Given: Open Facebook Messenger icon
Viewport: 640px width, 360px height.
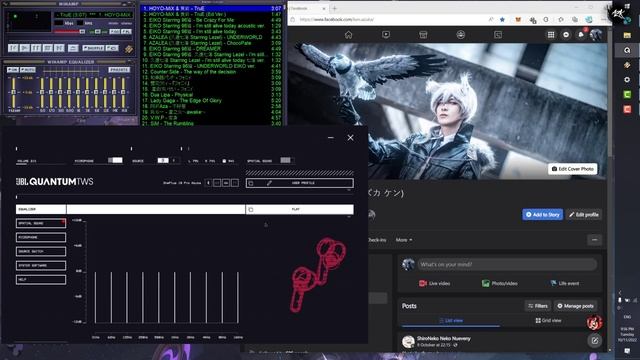Looking at the screenshot, I should (x=566, y=35).
